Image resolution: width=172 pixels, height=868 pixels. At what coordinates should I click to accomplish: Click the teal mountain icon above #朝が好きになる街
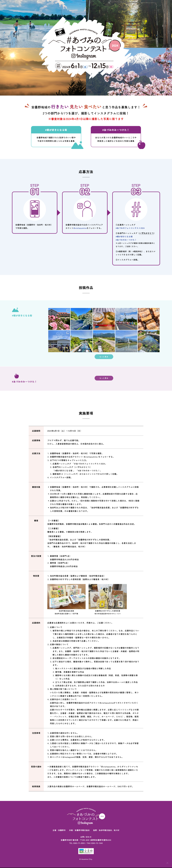(x=15, y=310)
